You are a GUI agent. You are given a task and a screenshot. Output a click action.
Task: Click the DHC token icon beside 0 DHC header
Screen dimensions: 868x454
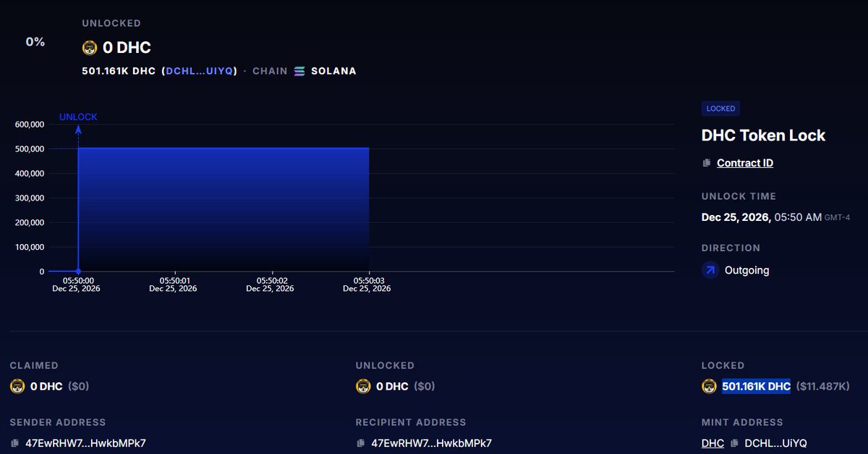click(90, 49)
